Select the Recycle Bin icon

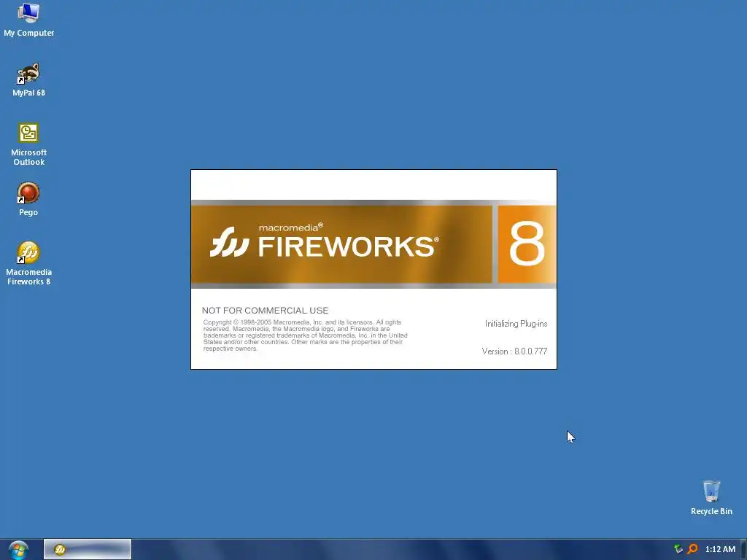(x=711, y=497)
